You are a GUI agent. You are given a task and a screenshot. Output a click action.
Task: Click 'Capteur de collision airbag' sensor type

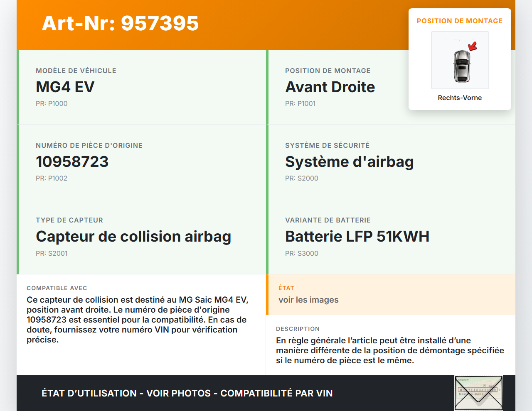[x=133, y=236]
